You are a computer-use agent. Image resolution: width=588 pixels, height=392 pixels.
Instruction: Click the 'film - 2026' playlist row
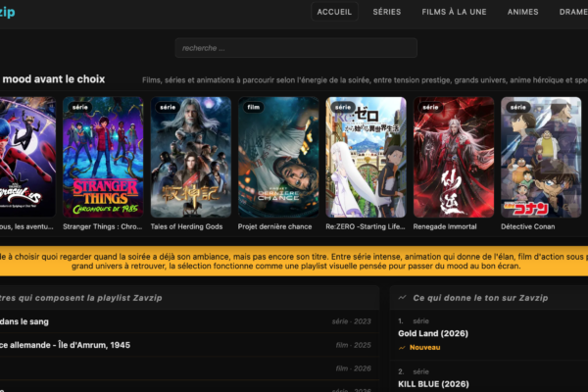(189, 368)
